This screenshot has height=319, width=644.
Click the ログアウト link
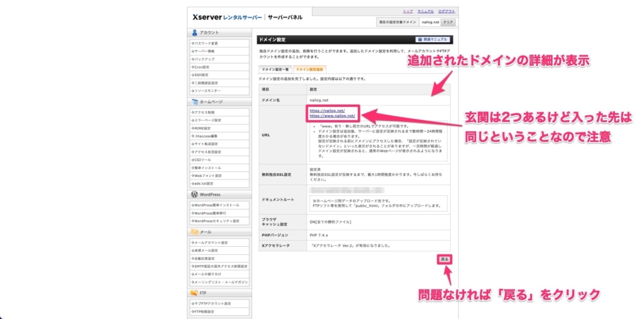[x=447, y=11]
